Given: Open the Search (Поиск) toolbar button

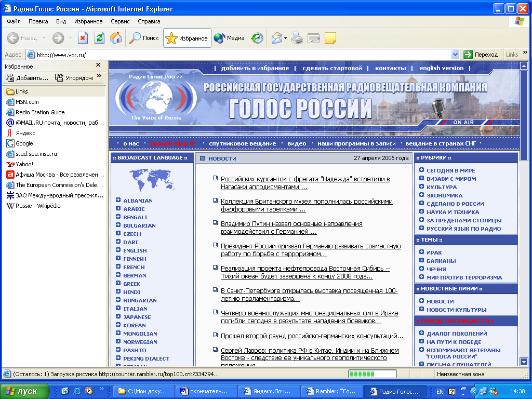Looking at the screenshot, I should click(x=144, y=38).
